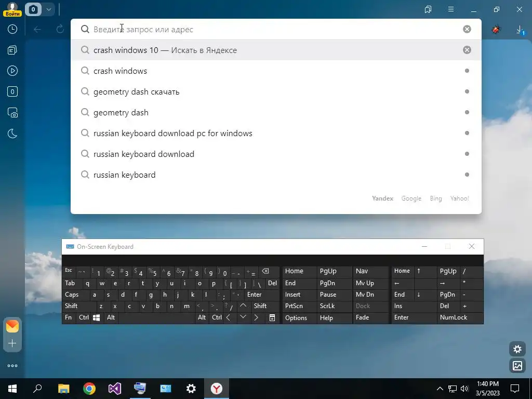Open the video player sidebar icon
Image resolution: width=532 pixels, height=399 pixels.
coord(12,71)
